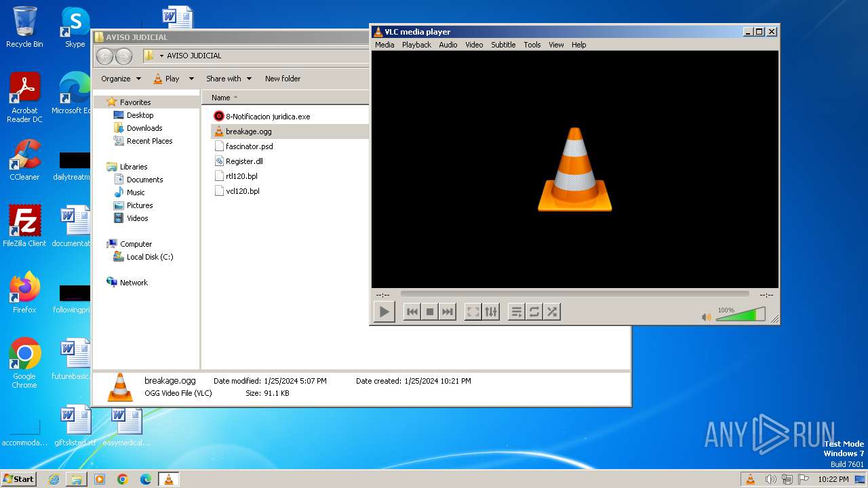Click the VLC seek bar

tap(574, 294)
